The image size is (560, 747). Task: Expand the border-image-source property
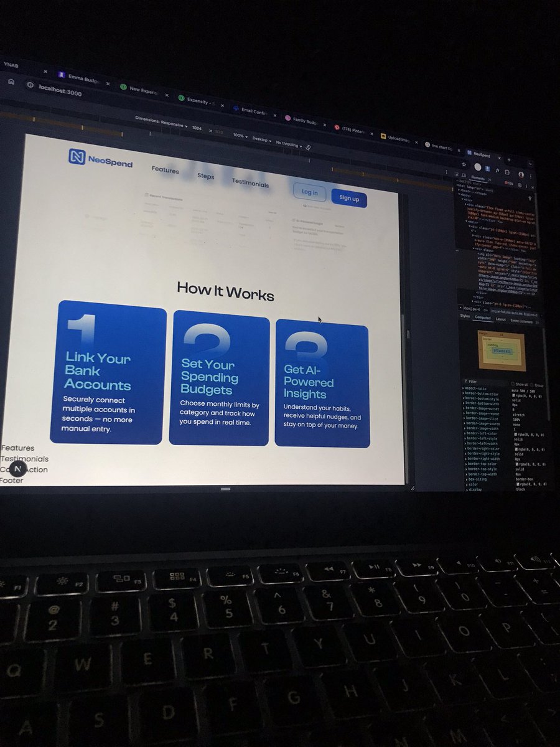pos(465,424)
